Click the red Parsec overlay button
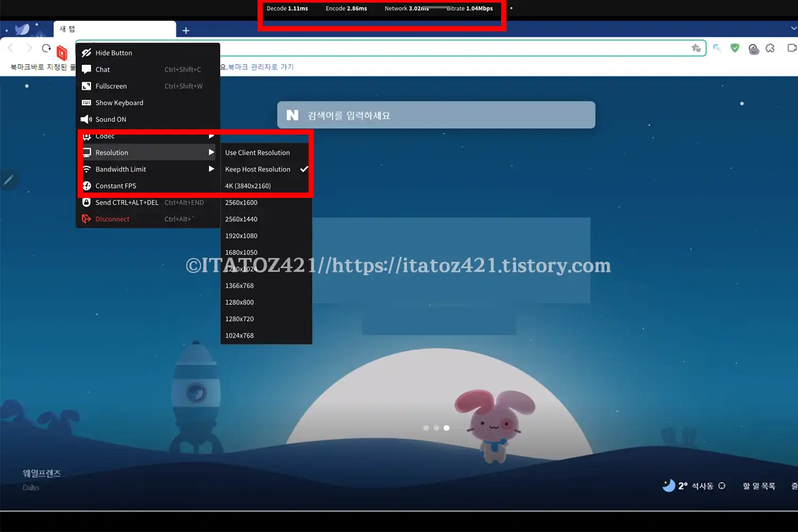Image resolution: width=798 pixels, height=532 pixels. 62,53
